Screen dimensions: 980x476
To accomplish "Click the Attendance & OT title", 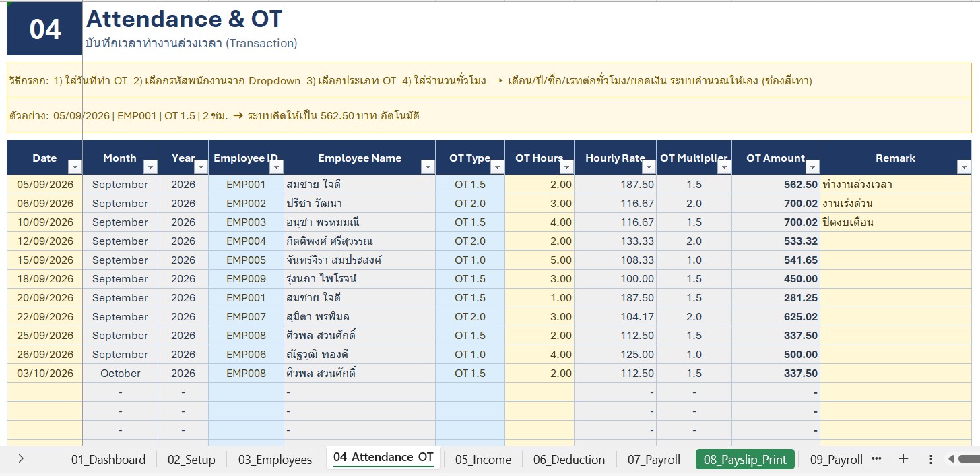I will tap(185, 19).
